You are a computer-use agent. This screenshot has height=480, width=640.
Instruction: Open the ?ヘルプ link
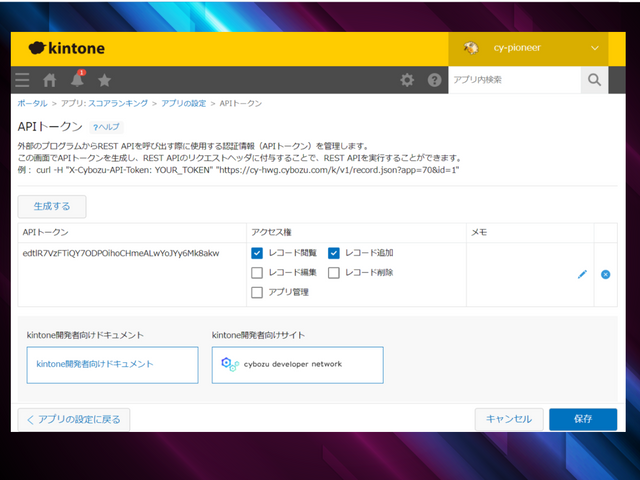[106, 127]
